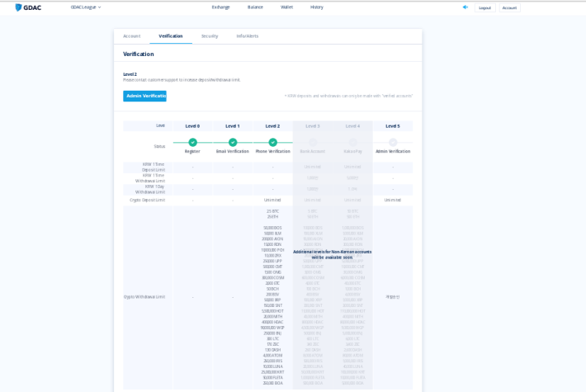Expand the GDAC League dropdown
Viewport: 586px width, 392px height.
point(86,7)
